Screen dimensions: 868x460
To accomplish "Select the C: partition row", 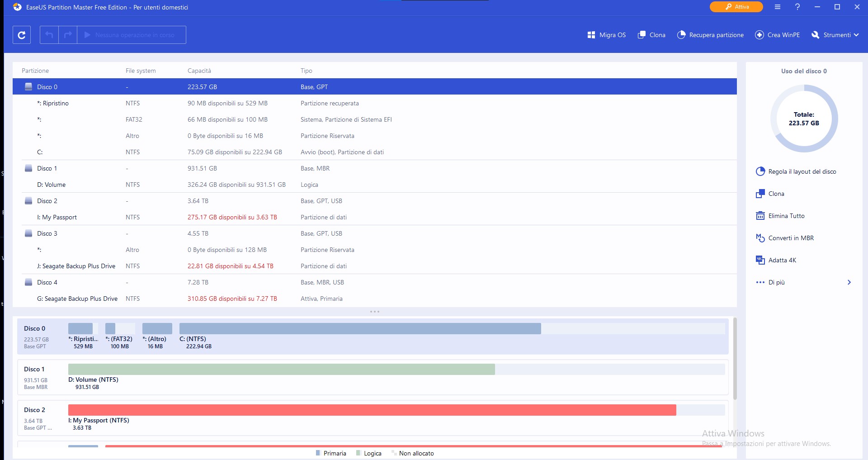I will (375, 152).
